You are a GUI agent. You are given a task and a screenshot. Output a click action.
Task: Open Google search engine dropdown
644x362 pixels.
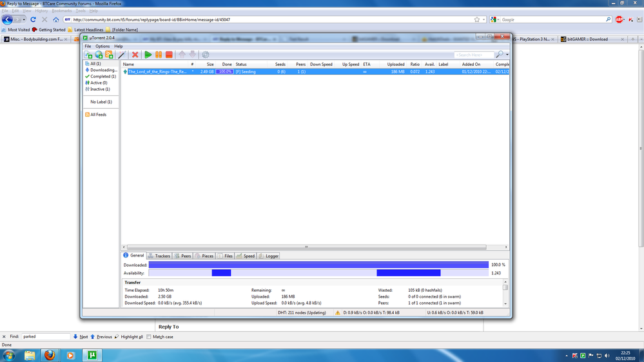point(494,20)
